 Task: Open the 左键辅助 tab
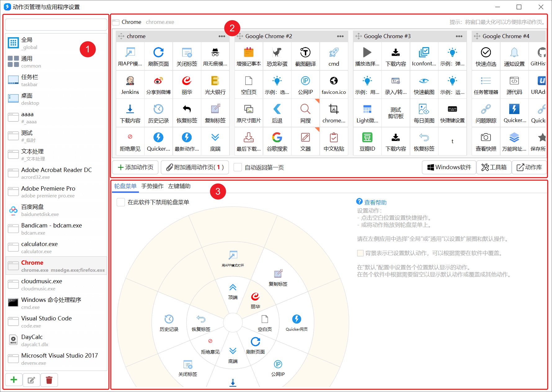pyautogui.click(x=179, y=186)
